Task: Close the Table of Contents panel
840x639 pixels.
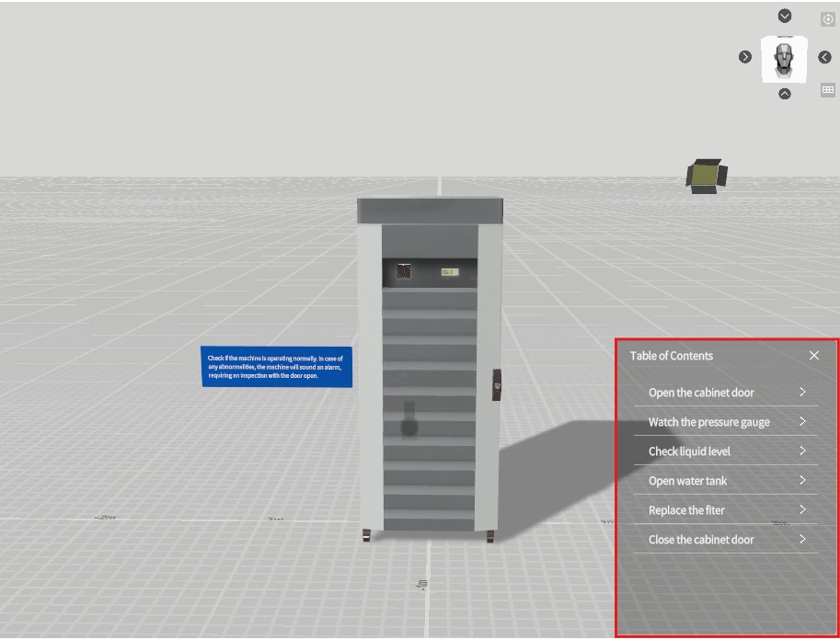Action: (813, 356)
